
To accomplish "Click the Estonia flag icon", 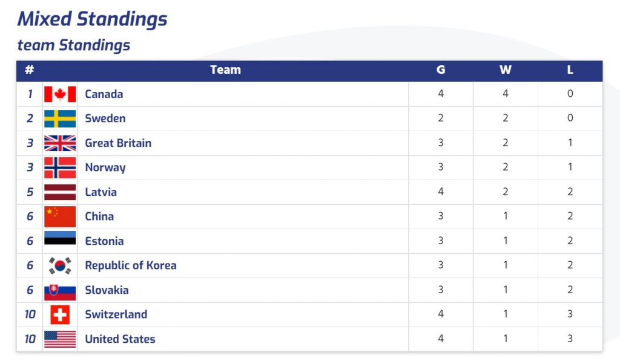I will 60,238.
